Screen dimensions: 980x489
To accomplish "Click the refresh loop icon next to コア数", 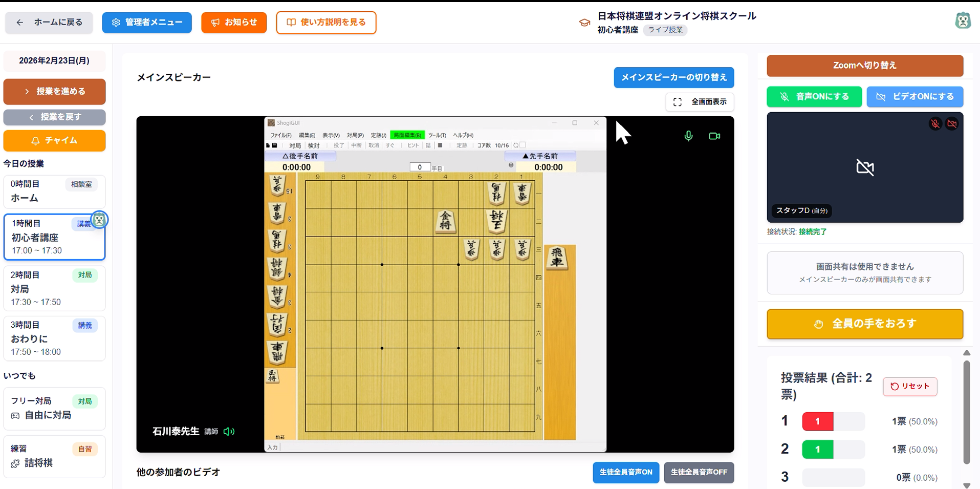I will [x=516, y=145].
